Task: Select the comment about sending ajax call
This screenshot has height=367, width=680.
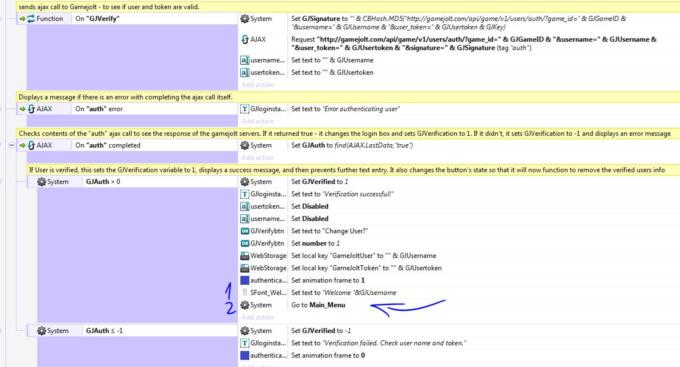Action: [108, 7]
